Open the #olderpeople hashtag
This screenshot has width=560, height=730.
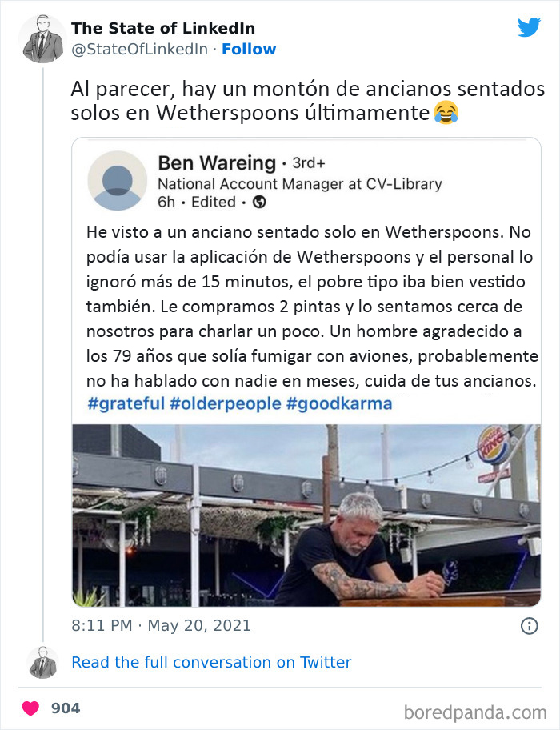pyautogui.click(x=226, y=403)
